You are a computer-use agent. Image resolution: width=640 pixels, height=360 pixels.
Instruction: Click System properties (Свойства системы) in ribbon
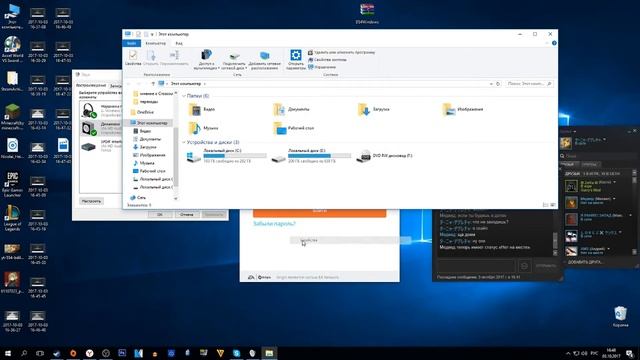(327, 60)
